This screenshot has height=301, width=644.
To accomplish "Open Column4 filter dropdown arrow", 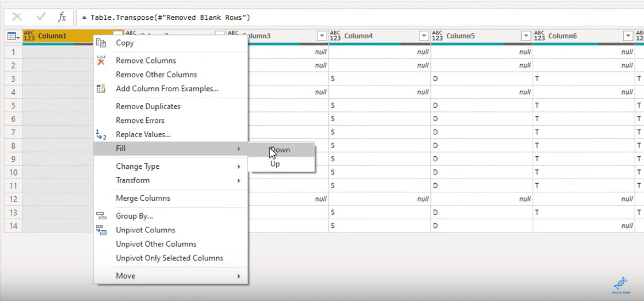I will click(424, 36).
